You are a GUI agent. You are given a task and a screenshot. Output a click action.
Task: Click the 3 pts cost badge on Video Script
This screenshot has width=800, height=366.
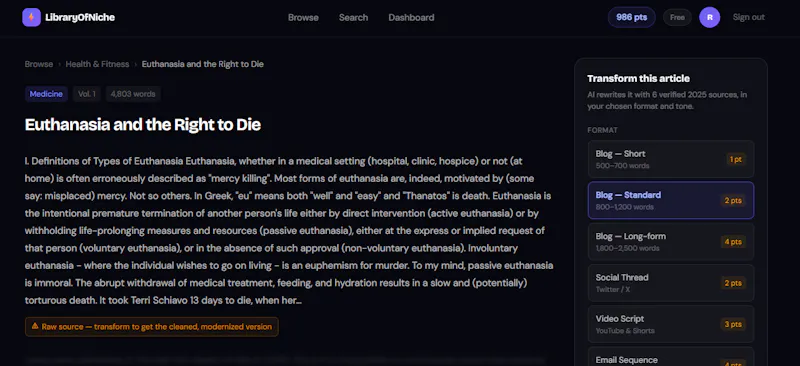733,324
